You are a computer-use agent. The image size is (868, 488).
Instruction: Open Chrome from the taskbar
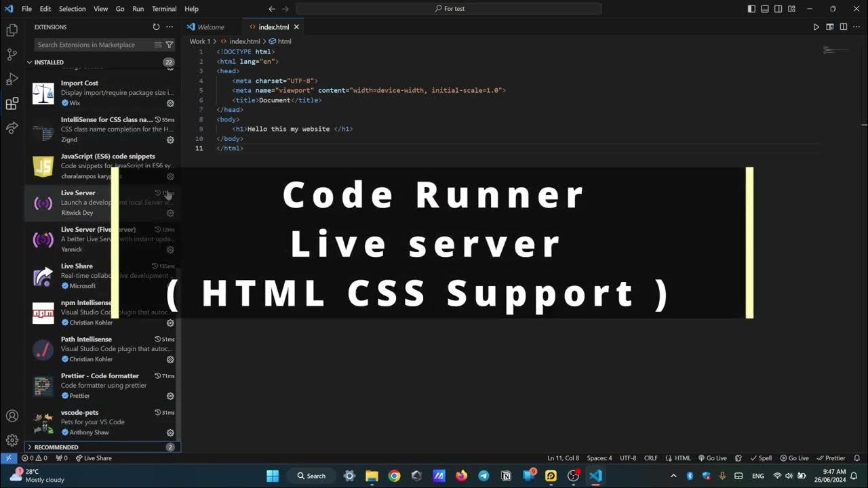click(x=394, y=476)
